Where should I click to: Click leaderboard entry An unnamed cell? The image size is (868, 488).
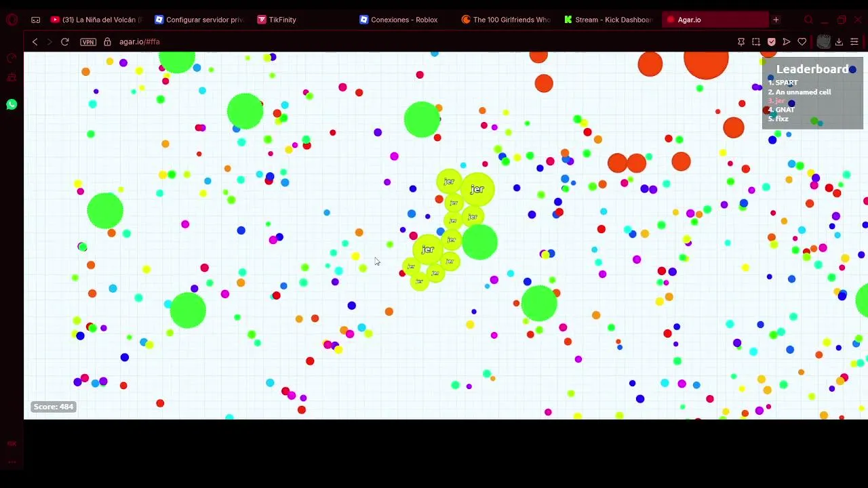coord(800,92)
